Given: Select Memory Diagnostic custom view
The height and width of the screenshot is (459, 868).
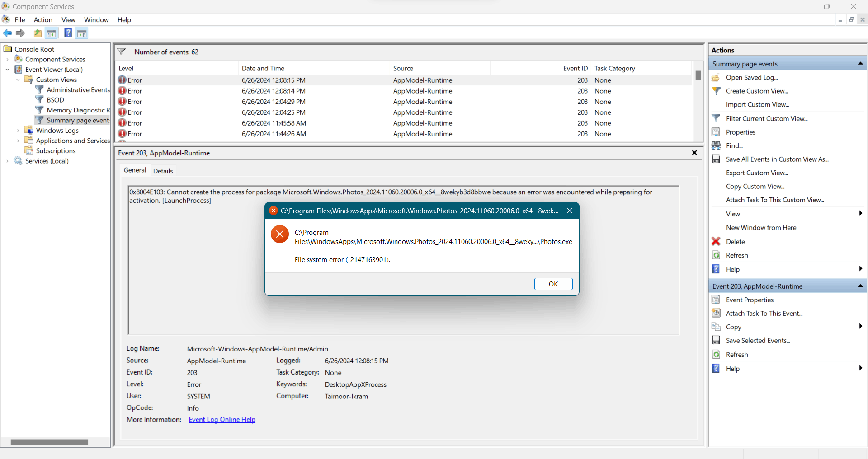Looking at the screenshot, I should click(78, 110).
